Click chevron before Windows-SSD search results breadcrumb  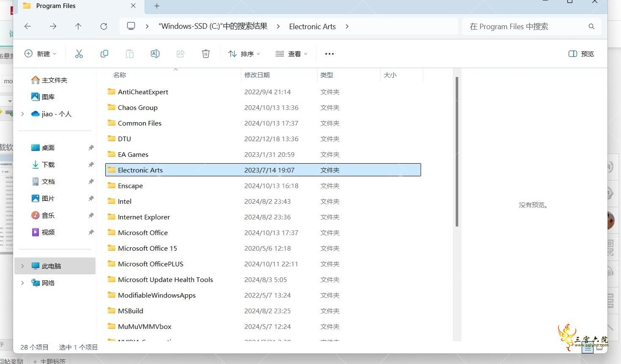147,26
